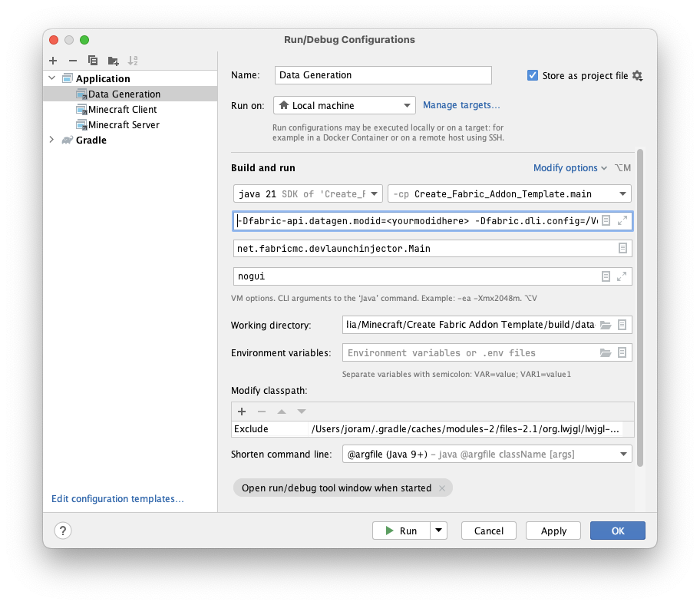Open Edit configuration templates

tap(117, 498)
